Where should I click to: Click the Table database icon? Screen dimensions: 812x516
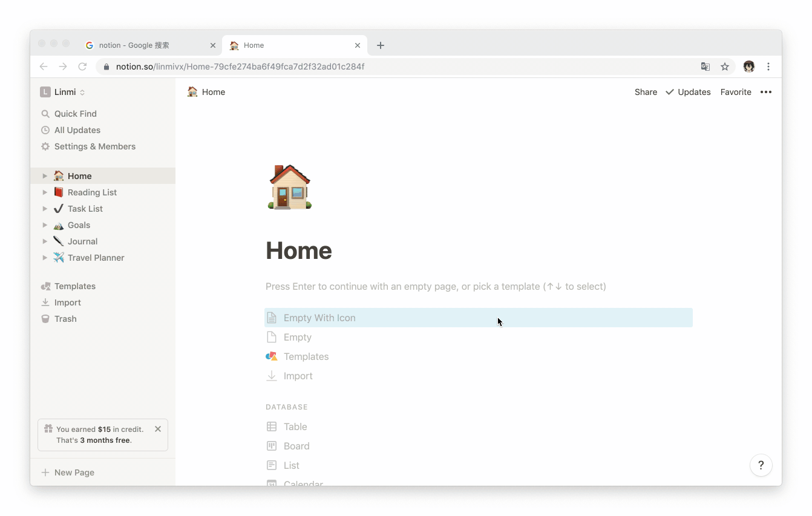(272, 426)
